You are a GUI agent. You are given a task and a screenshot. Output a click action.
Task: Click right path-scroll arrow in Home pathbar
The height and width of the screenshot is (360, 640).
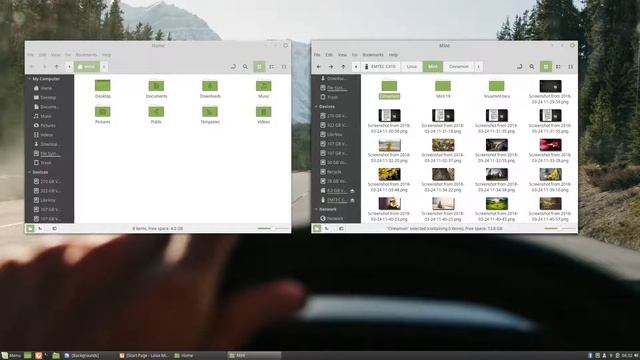click(104, 67)
